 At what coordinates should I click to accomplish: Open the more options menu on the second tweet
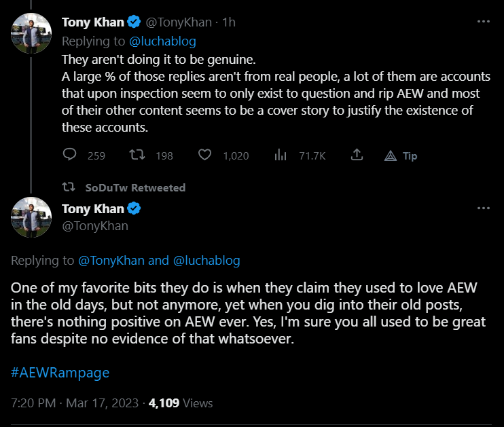tap(484, 208)
